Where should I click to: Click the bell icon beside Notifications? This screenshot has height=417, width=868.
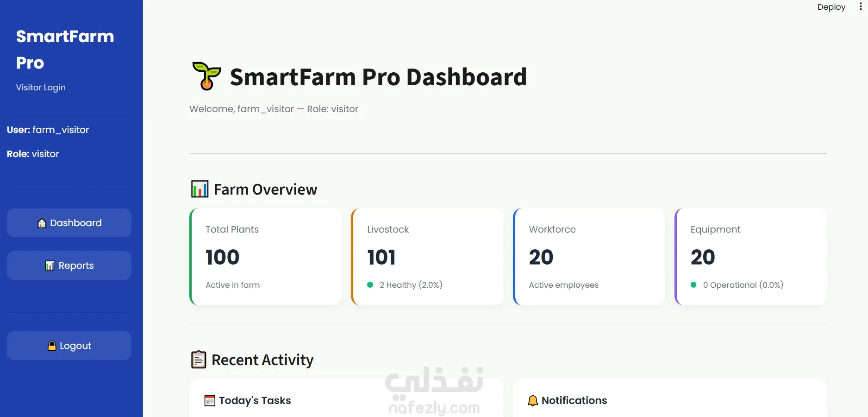click(x=533, y=400)
